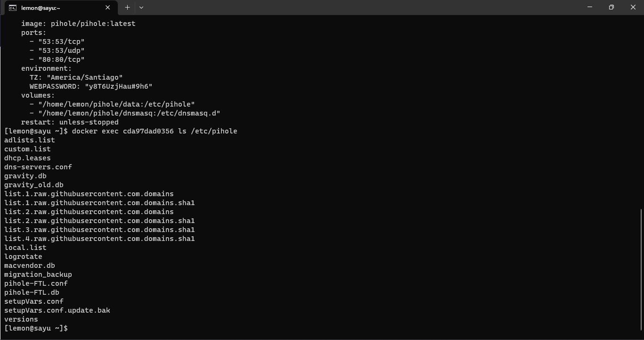Close the terminal window
The width and height of the screenshot is (644, 340).
point(633,7)
